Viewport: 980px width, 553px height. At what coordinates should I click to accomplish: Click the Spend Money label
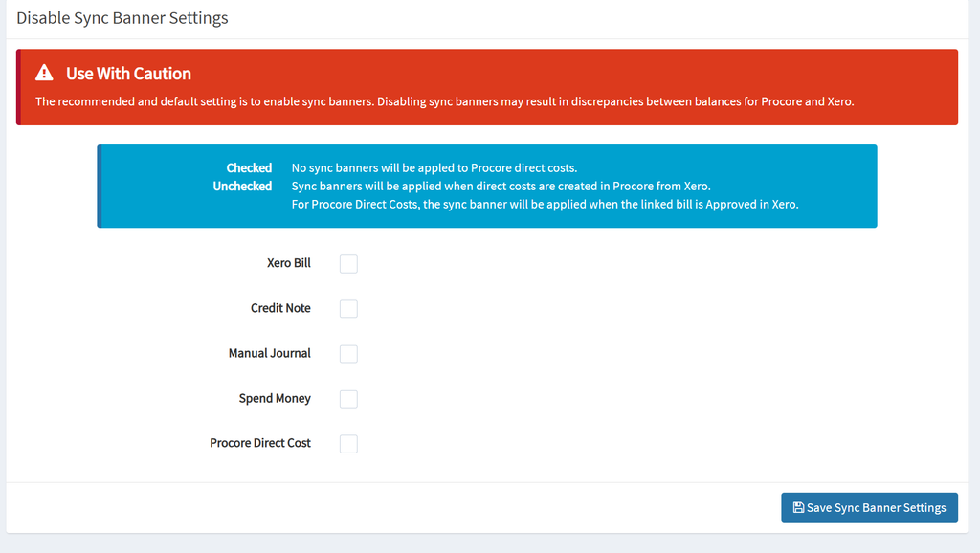[275, 398]
